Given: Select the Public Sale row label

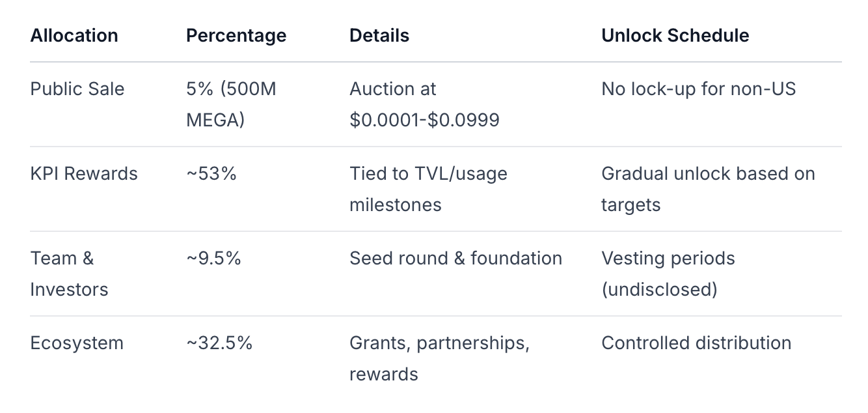Looking at the screenshot, I should pyautogui.click(x=77, y=89).
